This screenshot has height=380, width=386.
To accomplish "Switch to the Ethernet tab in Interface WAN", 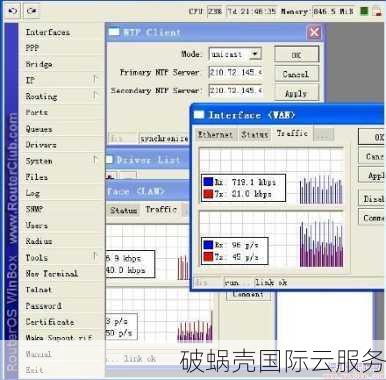I will (215, 134).
